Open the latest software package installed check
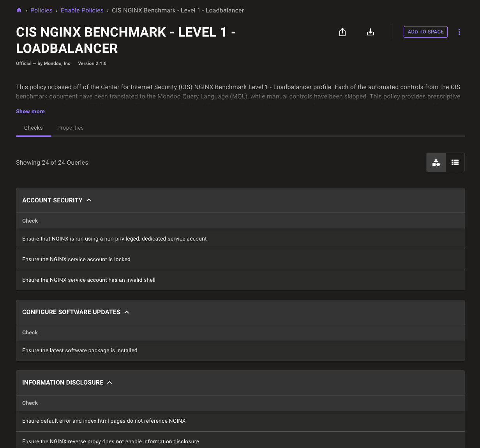 79,350
